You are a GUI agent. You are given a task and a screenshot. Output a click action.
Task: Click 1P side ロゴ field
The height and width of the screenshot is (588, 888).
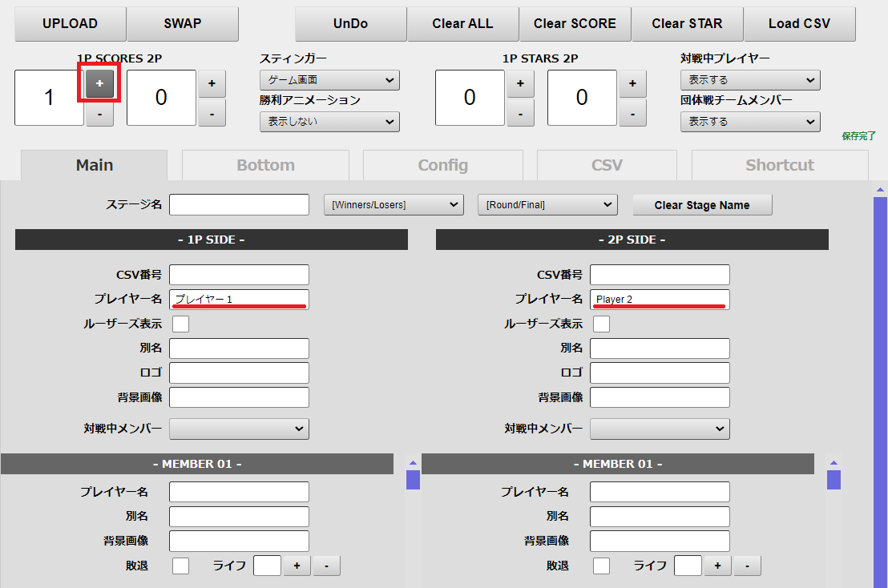pos(239,373)
